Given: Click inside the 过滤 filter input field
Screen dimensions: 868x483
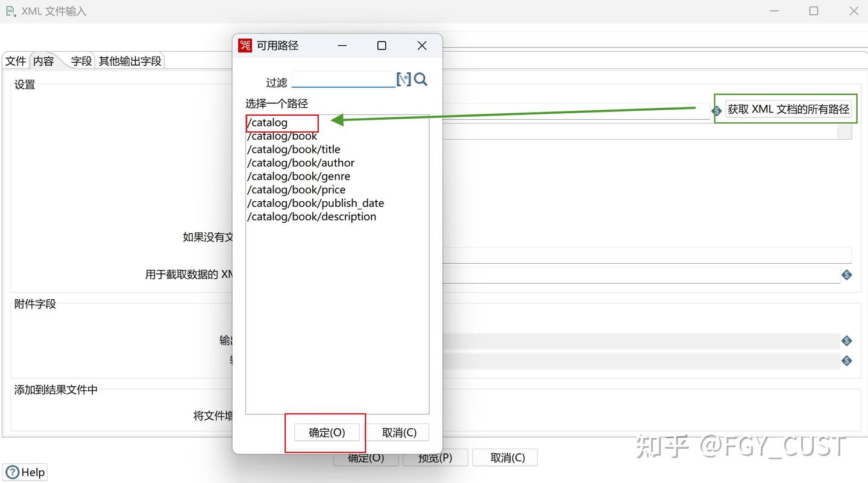Looking at the screenshot, I should tap(342, 79).
